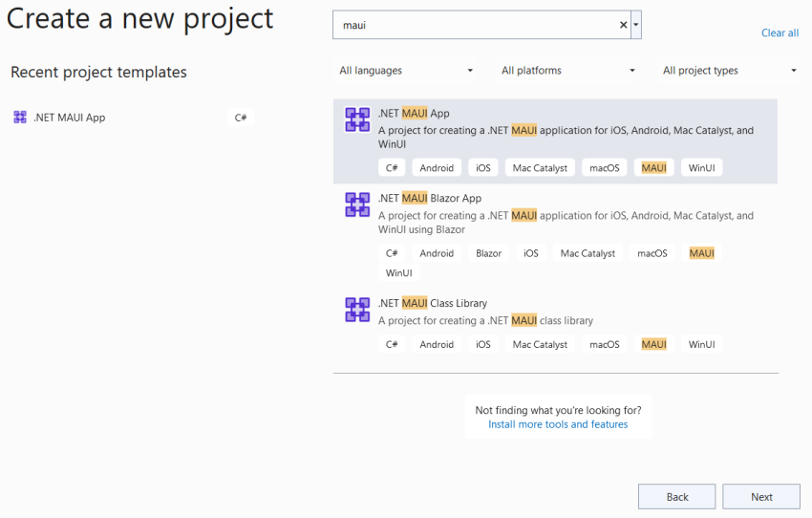The image size is (812, 518).
Task: Click the Blazor tag
Action: tap(489, 253)
